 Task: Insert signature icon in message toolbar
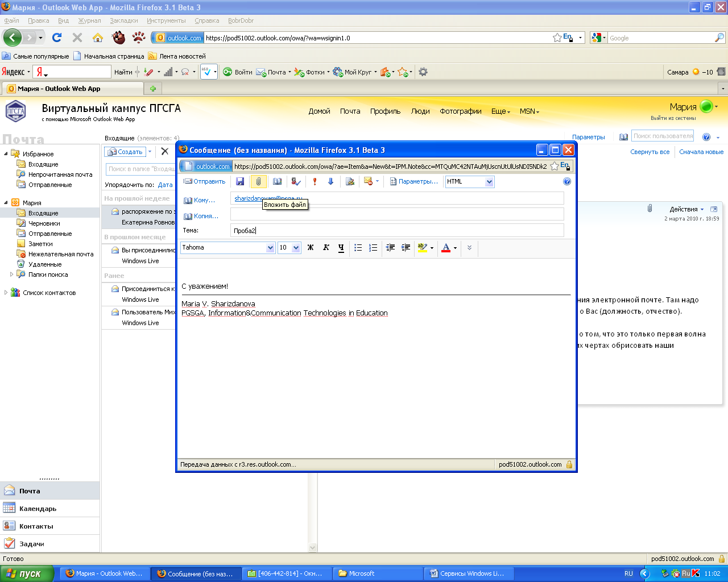(350, 181)
